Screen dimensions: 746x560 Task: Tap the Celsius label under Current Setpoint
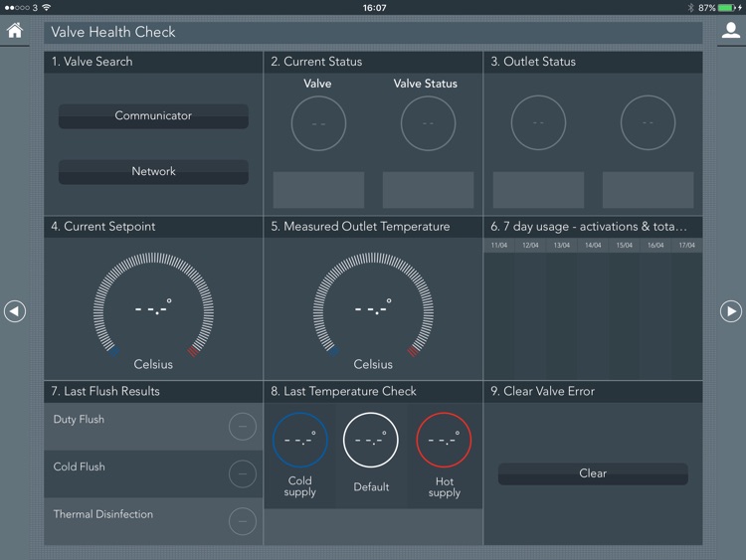(153, 364)
